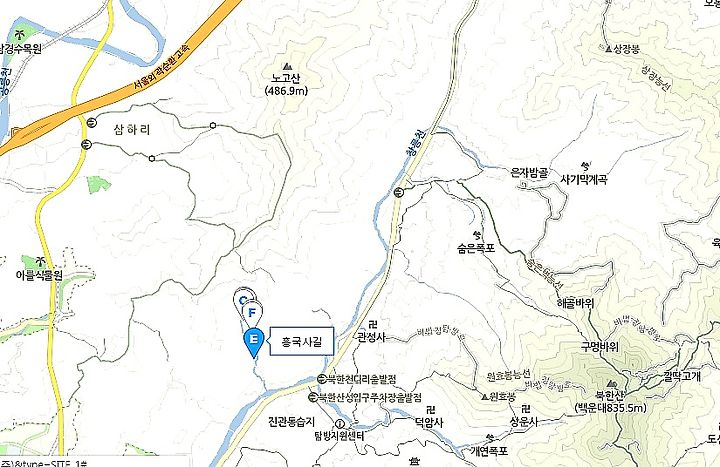The width and height of the screenshot is (720, 467).
Task: Select the 상운사 temple icon
Action: coord(526,409)
